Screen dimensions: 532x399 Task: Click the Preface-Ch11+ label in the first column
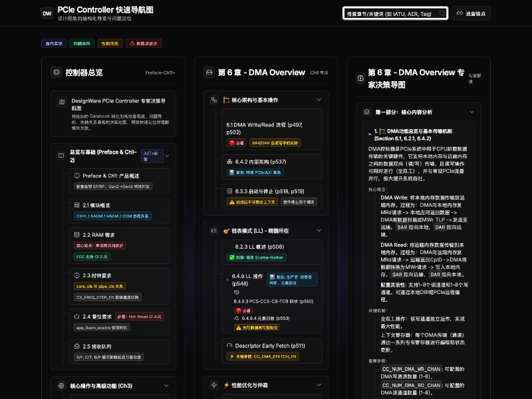coord(160,72)
